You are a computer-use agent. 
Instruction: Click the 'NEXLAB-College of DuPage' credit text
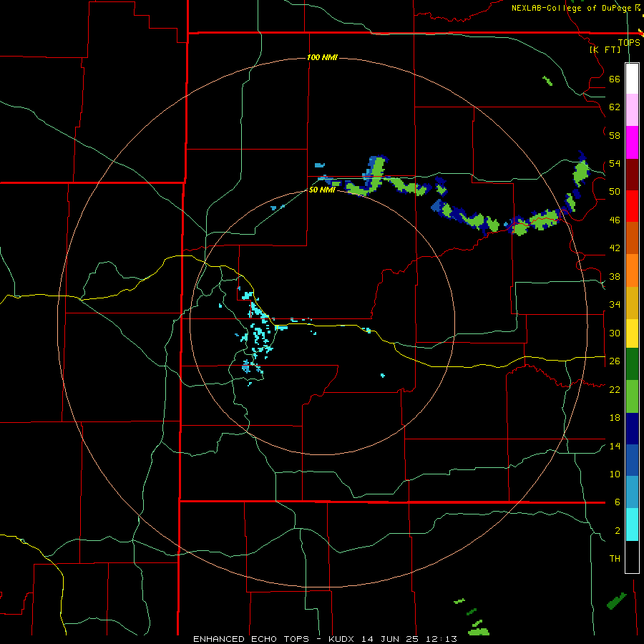pyautogui.click(x=572, y=8)
